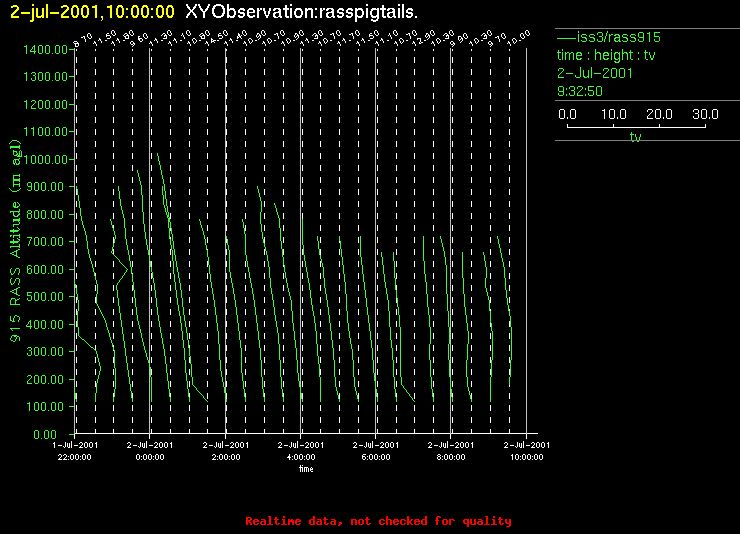Click the '1000.00' altitude axis label

45,159
